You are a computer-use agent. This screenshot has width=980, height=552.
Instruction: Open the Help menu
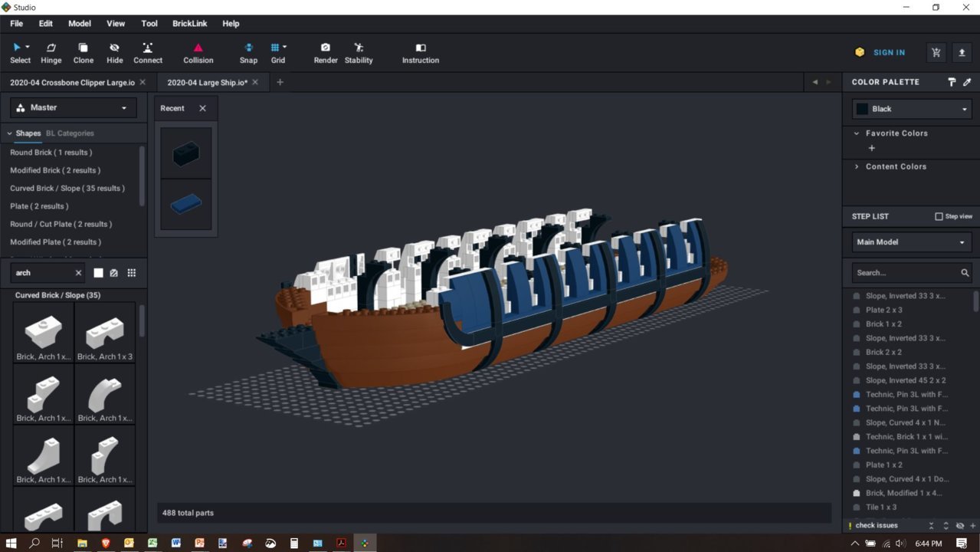231,24
